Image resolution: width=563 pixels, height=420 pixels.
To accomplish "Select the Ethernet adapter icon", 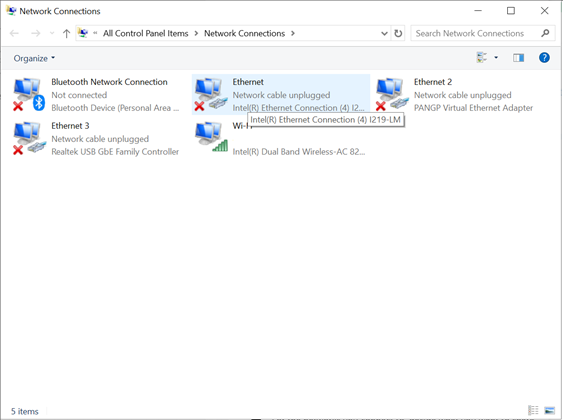I will point(211,94).
